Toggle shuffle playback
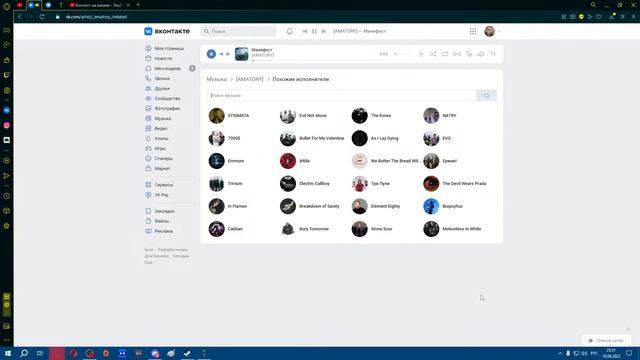Viewport: 640px width, 360px height. tap(433, 54)
